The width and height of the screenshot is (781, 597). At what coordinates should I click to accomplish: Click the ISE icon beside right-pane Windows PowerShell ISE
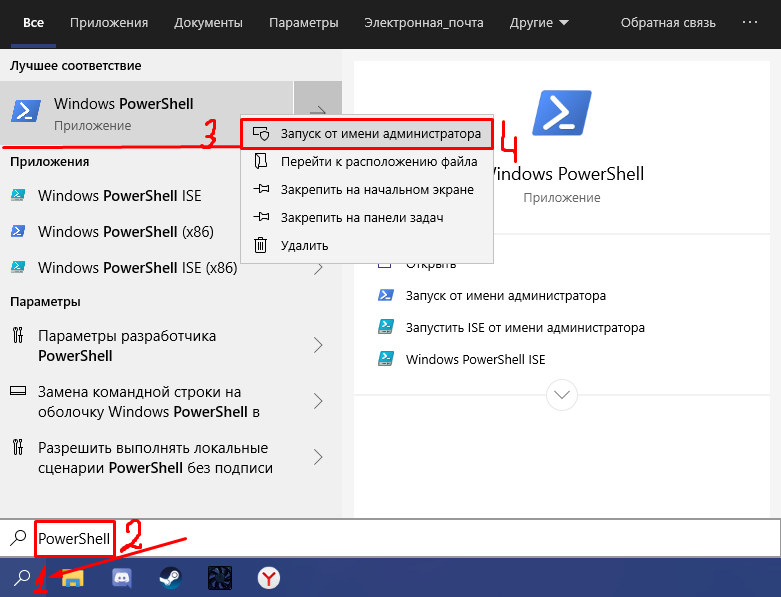(x=386, y=359)
